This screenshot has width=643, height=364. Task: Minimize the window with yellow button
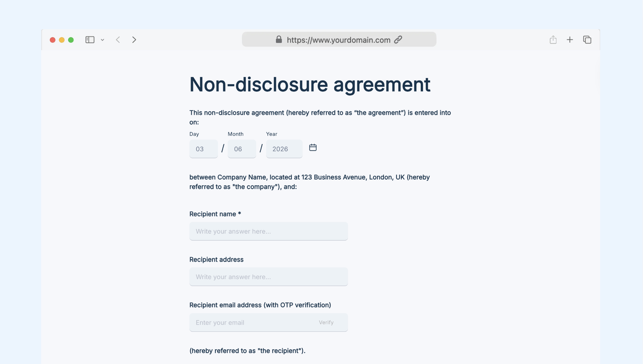point(61,40)
